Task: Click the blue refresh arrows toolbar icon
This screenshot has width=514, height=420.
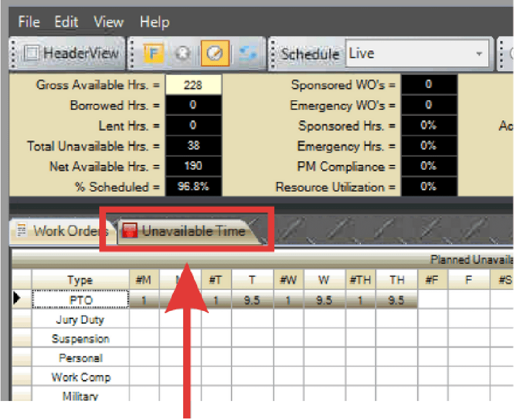Action: click(x=247, y=54)
